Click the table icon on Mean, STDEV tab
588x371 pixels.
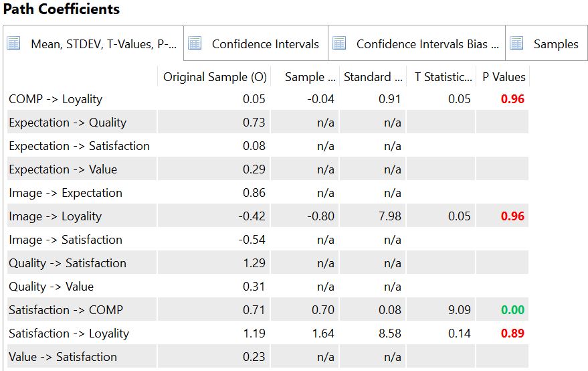(14, 44)
